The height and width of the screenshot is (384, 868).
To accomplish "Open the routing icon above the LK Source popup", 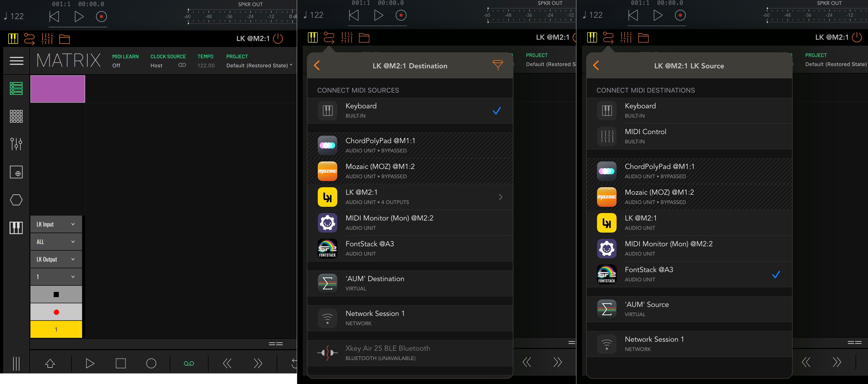I will tap(608, 37).
